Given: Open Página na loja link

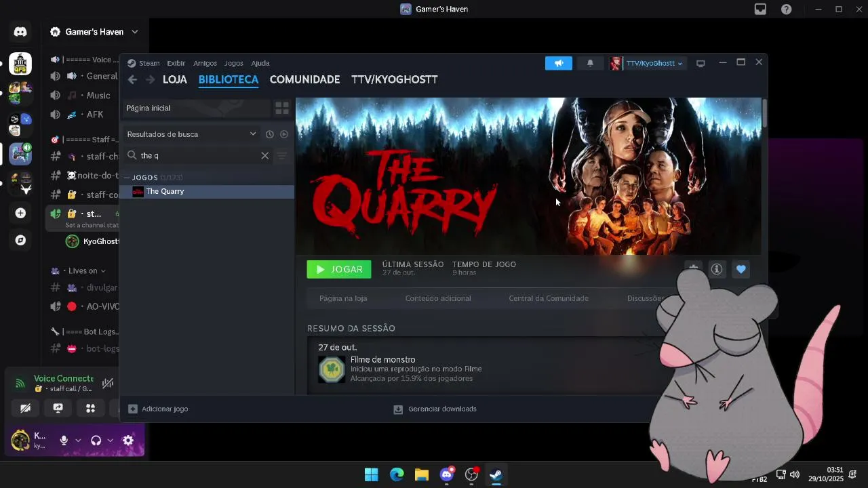Looking at the screenshot, I should pyautogui.click(x=343, y=298).
